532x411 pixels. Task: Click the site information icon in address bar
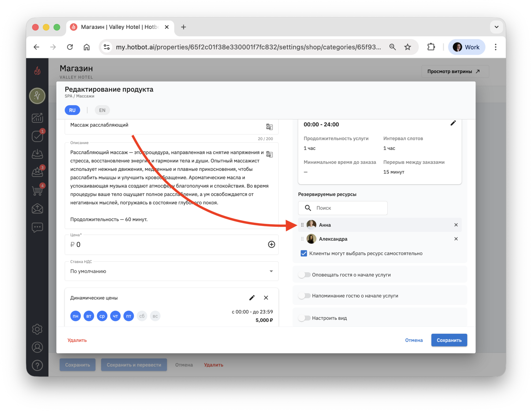(x=107, y=47)
